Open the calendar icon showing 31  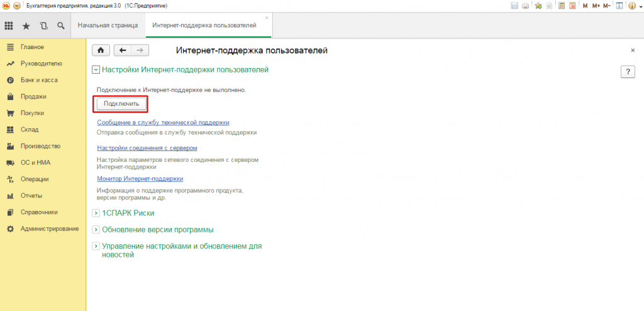point(572,6)
